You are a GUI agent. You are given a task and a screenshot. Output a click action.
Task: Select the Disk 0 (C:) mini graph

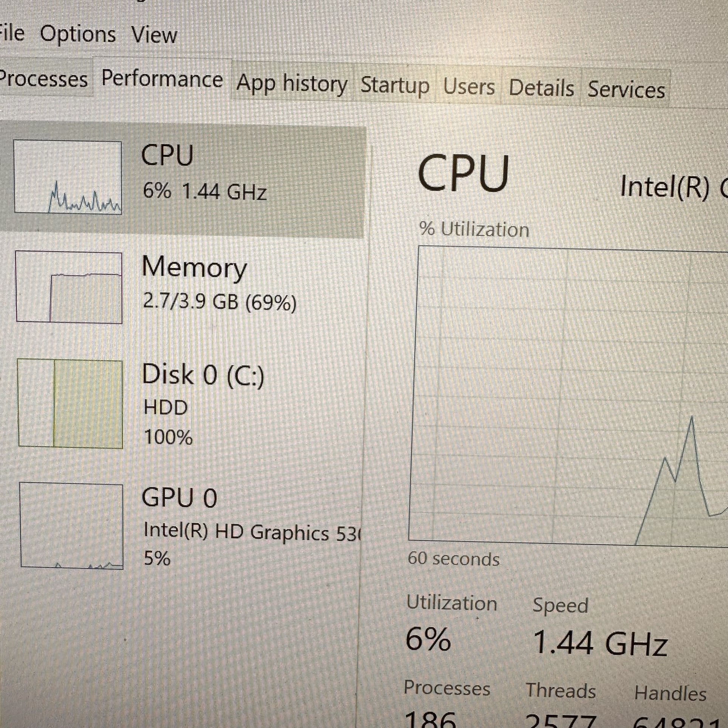coord(70,404)
